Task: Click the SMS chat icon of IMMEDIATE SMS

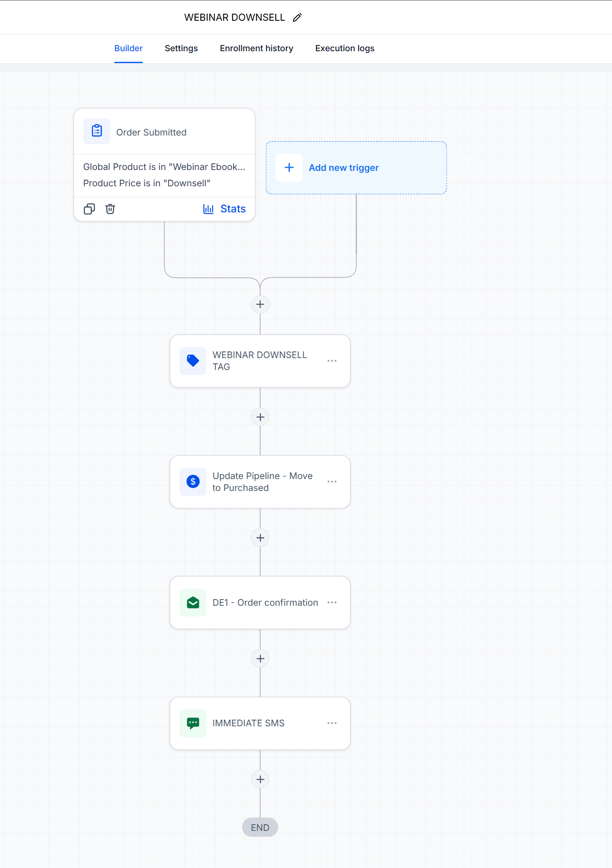Action: 193,723
